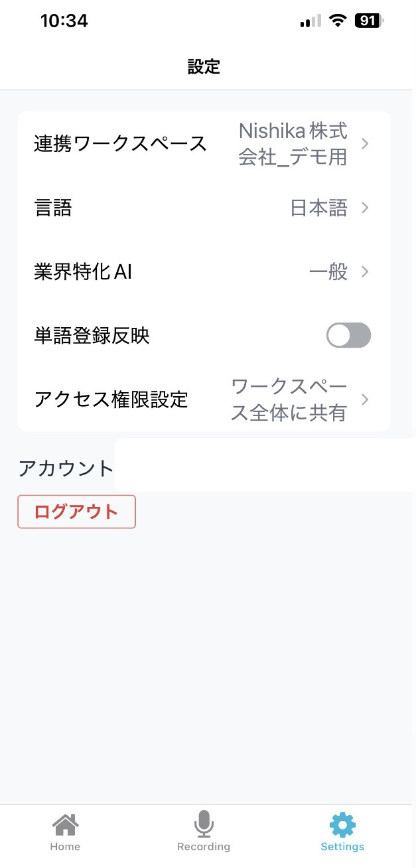
Task: Toggle the 単語登録反映 switch
Action: pos(348,336)
